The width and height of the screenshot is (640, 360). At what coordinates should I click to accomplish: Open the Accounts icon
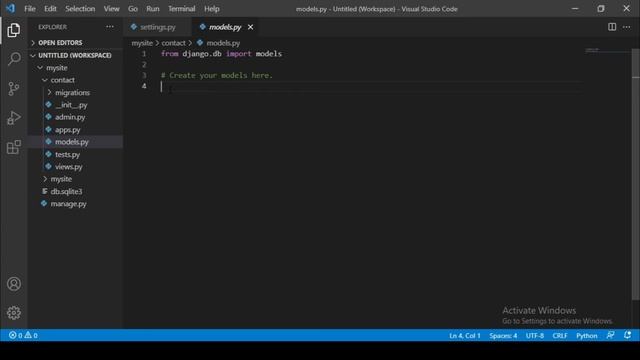point(13,284)
